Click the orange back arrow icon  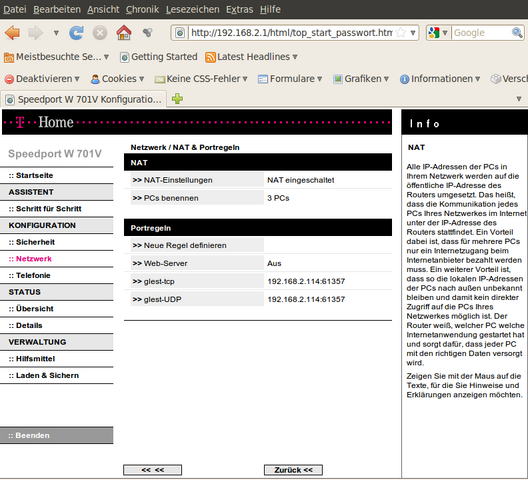(12, 33)
